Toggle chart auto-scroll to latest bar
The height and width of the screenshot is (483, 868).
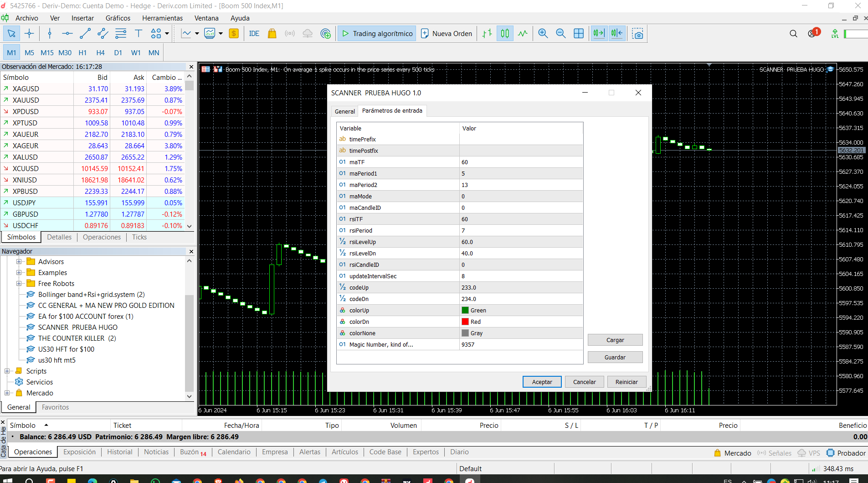tap(599, 33)
